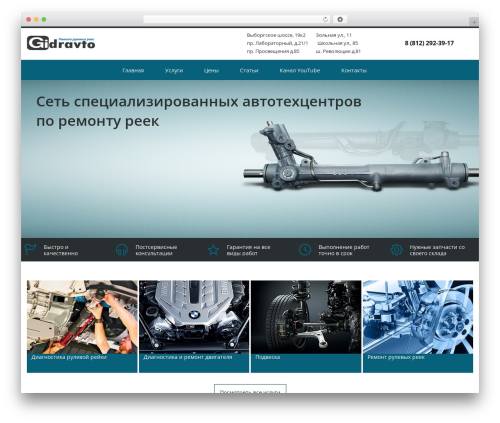Click the phone number 8 (812) 292-39-17
The image size is (500, 423).
(x=429, y=43)
